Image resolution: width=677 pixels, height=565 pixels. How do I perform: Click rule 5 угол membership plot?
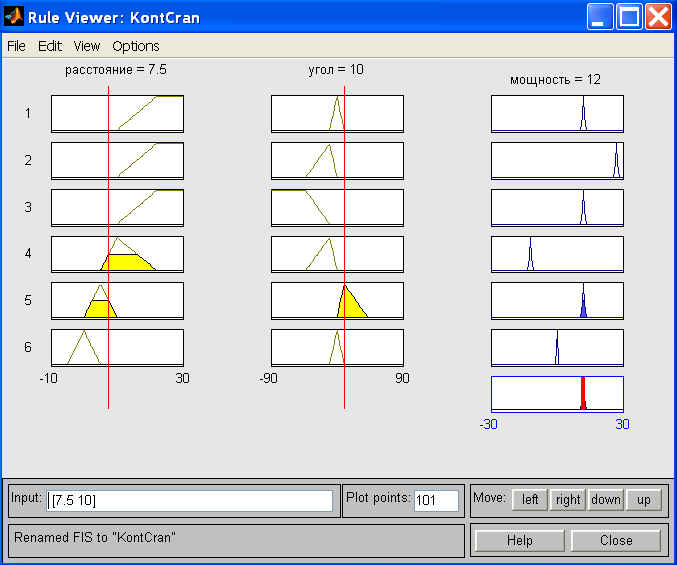(x=338, y=301)
